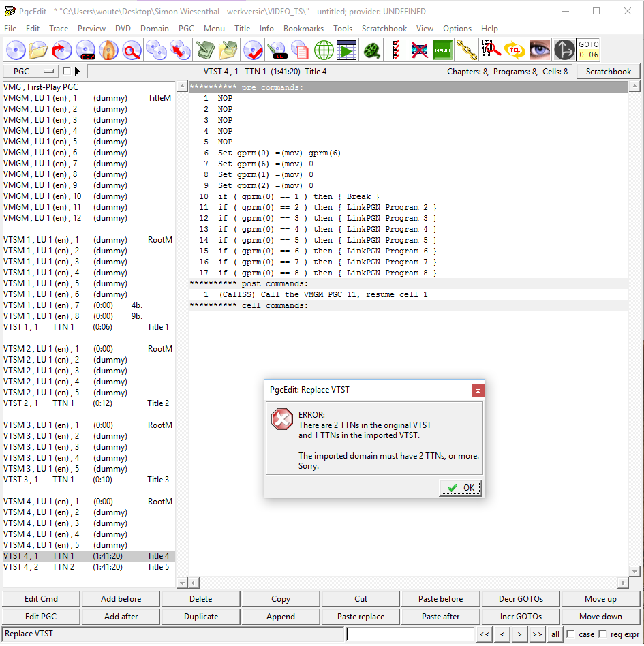Click the disc with red checkmark icon

point(253,50)
